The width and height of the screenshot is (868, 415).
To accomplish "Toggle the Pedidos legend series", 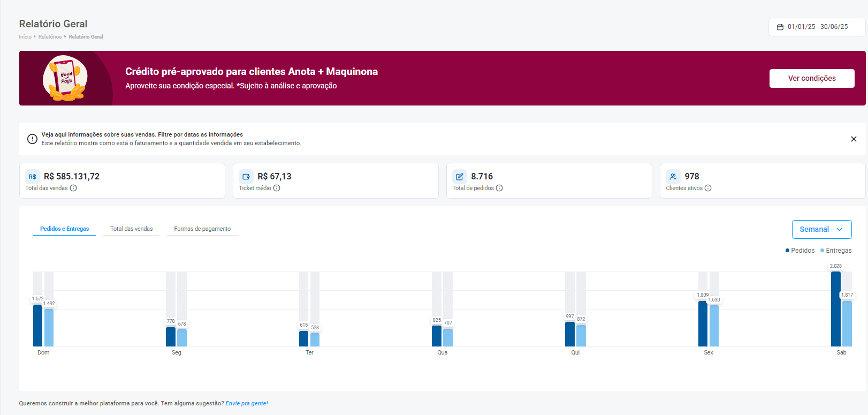I will (x=800, y=251).
